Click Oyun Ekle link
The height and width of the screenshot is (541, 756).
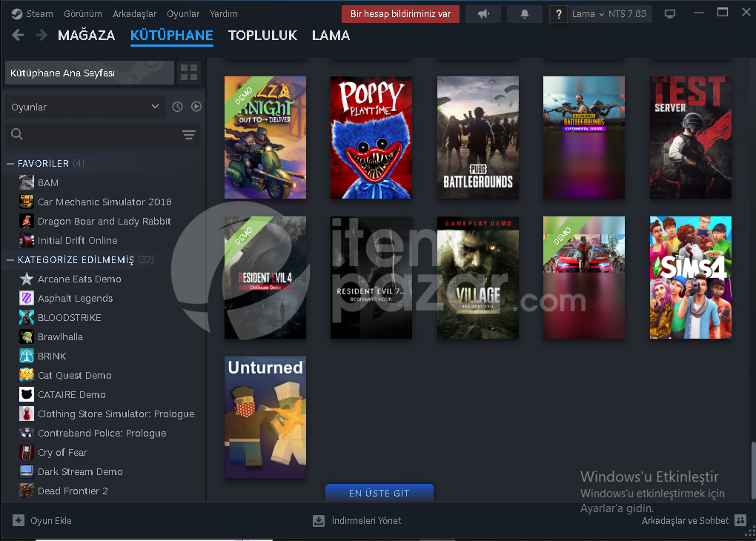51,521
